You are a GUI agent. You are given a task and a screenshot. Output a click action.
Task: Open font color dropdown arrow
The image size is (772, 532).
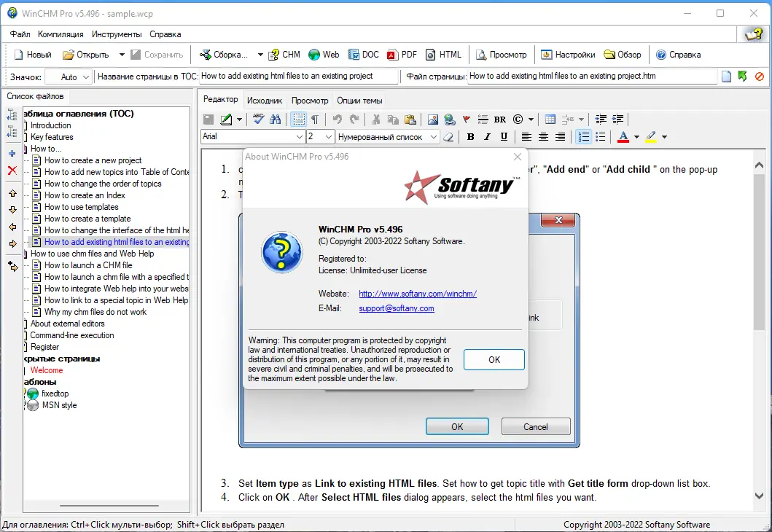pyautogui.click(x=636, y=137)
